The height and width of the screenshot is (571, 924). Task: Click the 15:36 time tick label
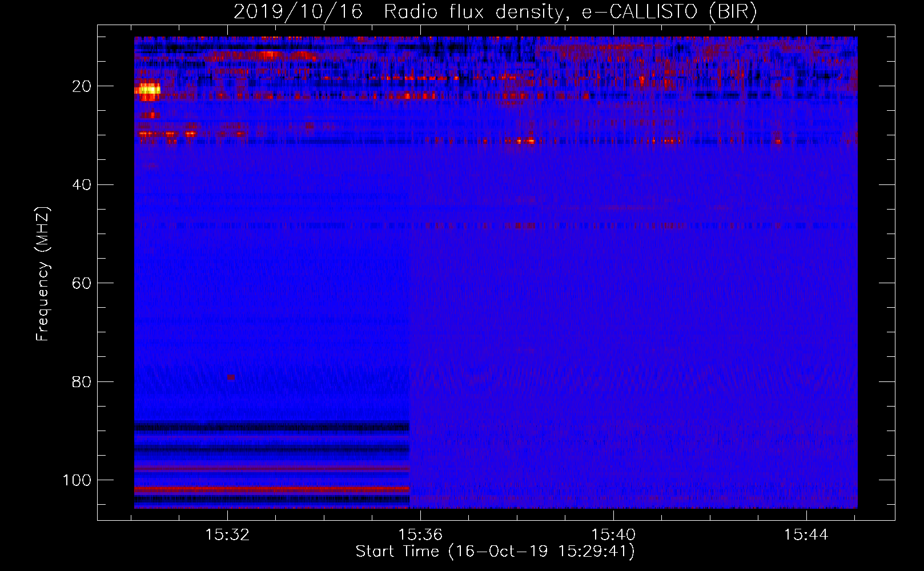pos(420,535)
